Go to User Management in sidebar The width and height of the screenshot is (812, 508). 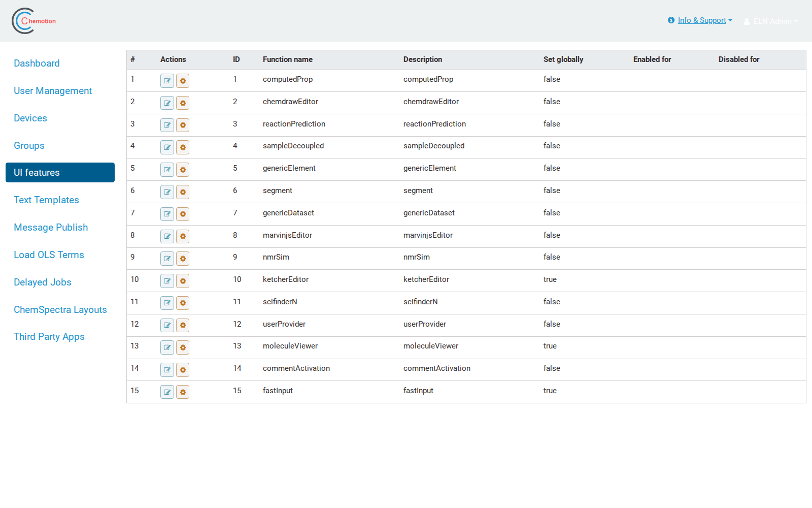coord(53,91)
